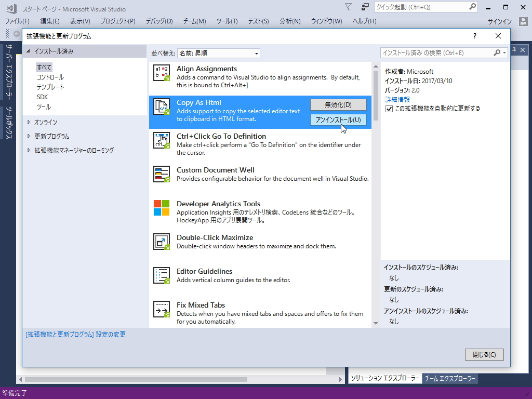Open the ヘルプ(H) menu
This screenshot has width=532, height=399.
[x=364, y=21]
